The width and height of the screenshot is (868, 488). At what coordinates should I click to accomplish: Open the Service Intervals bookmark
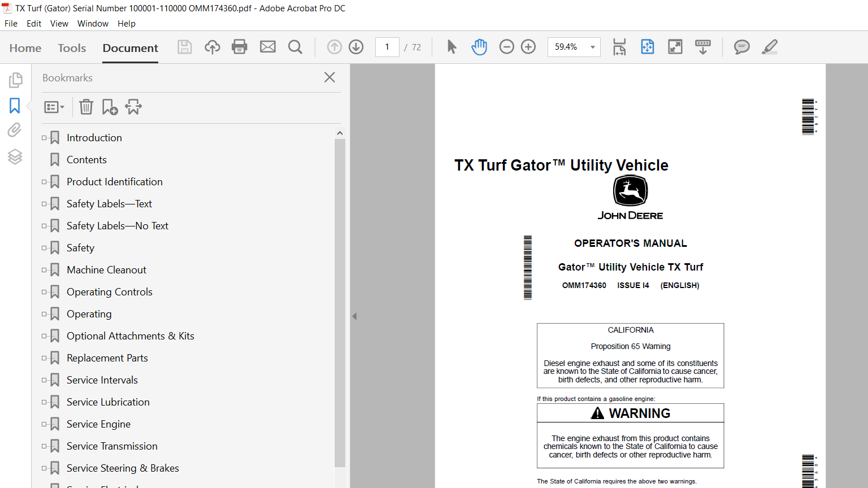tap(102, 380)
